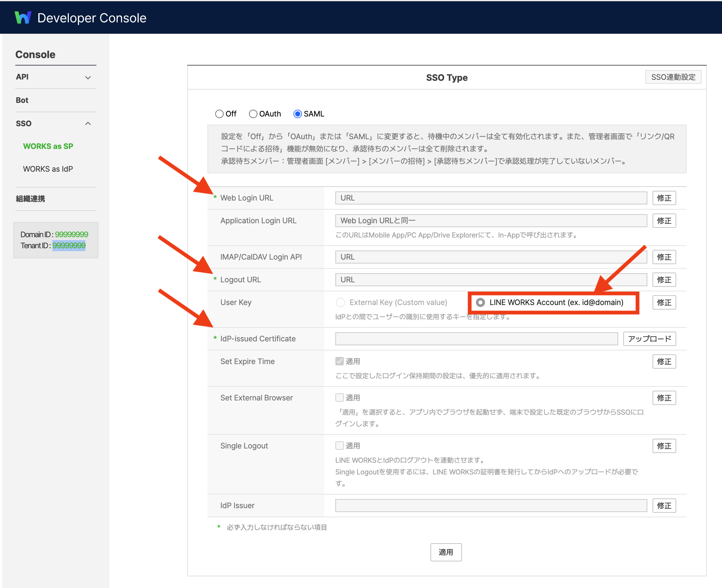The image size is (722, 588).
Task: Click the Set Expire Time label
Action: (x=247, y=361)
